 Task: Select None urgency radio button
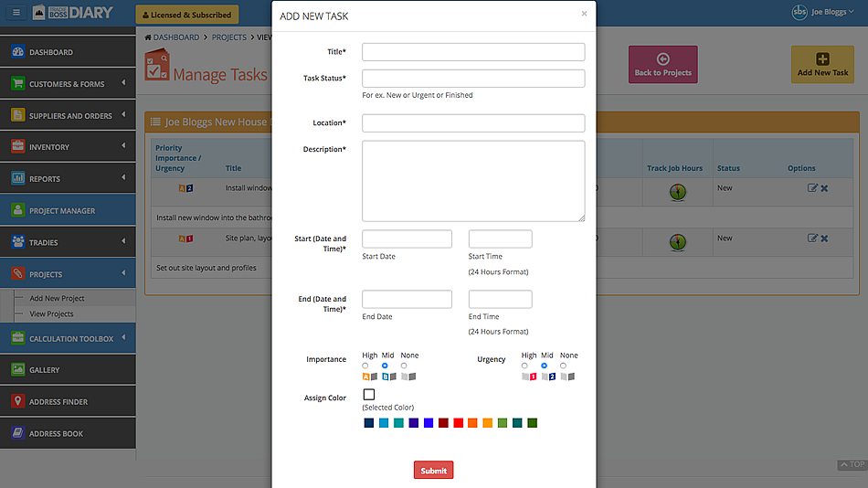564,366
